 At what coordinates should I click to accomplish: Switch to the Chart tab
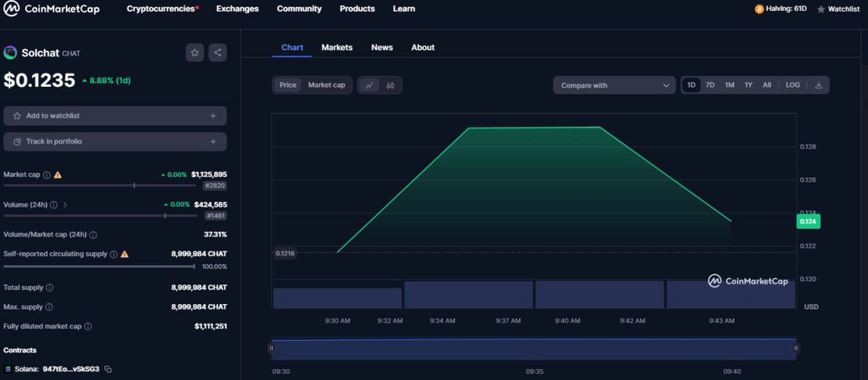click(292, 48)
